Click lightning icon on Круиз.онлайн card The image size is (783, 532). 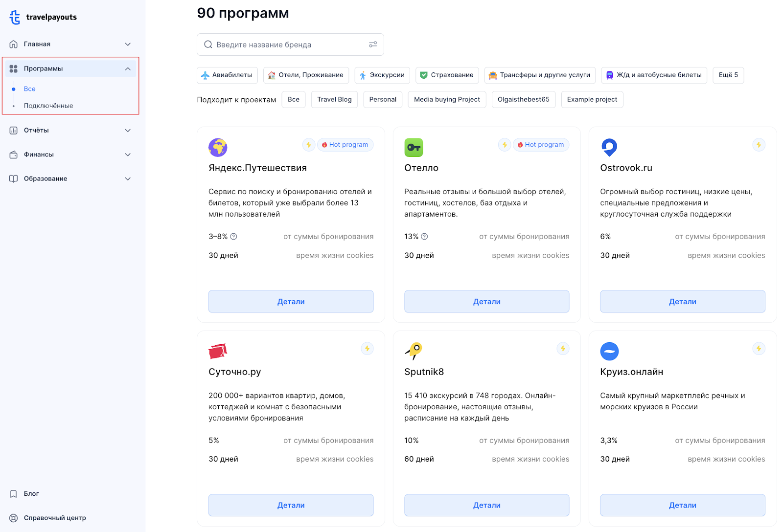click(759, 349)
